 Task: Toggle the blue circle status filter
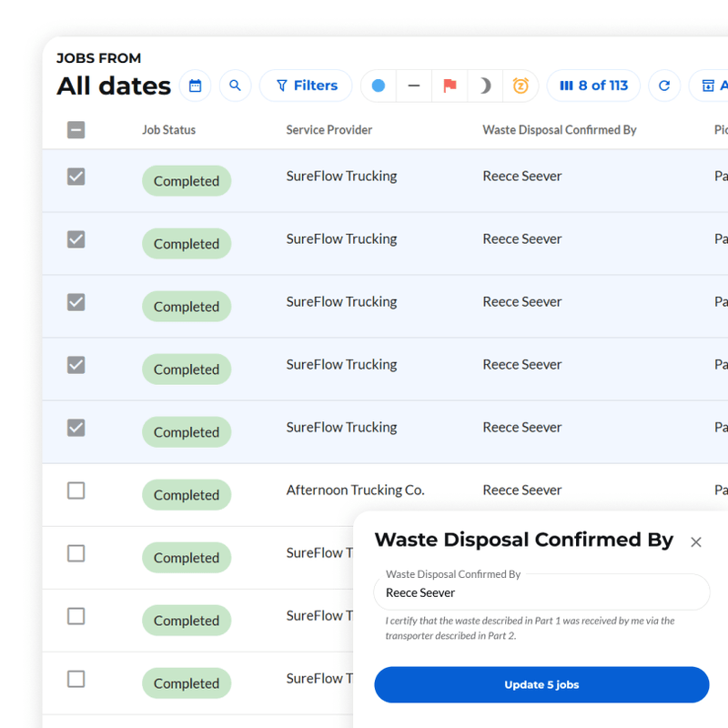379,86
